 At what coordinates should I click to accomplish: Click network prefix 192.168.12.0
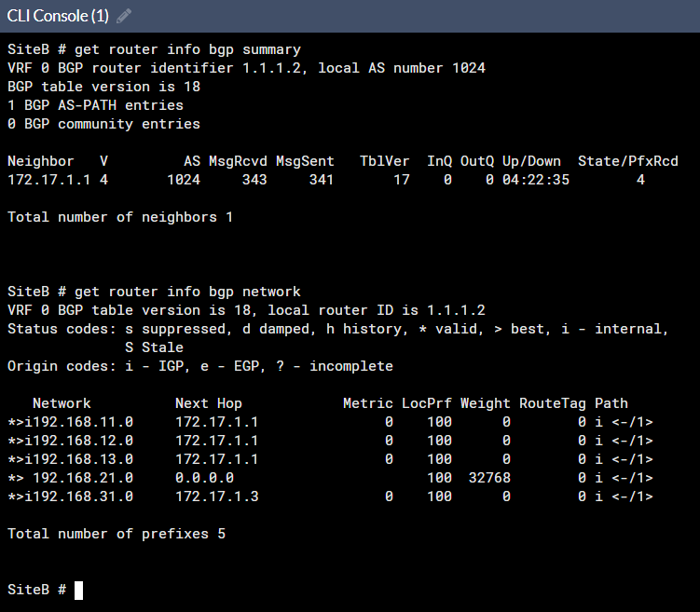click(83, 441)
